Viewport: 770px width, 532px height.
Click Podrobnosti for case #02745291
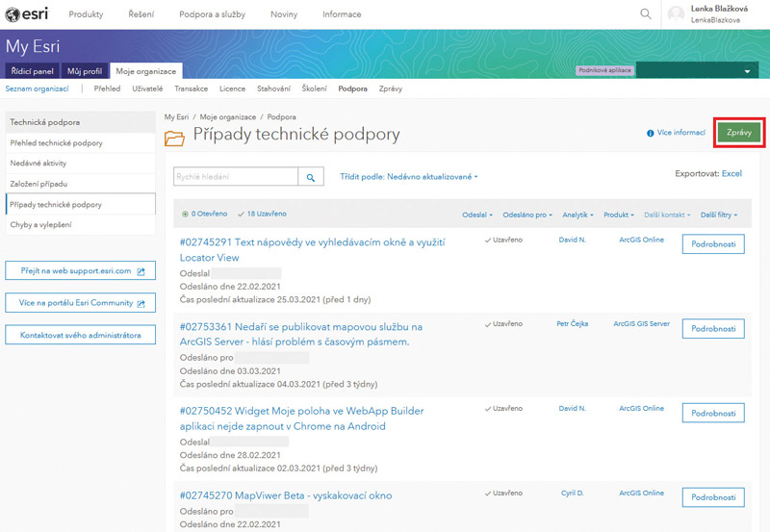[713, 244]
